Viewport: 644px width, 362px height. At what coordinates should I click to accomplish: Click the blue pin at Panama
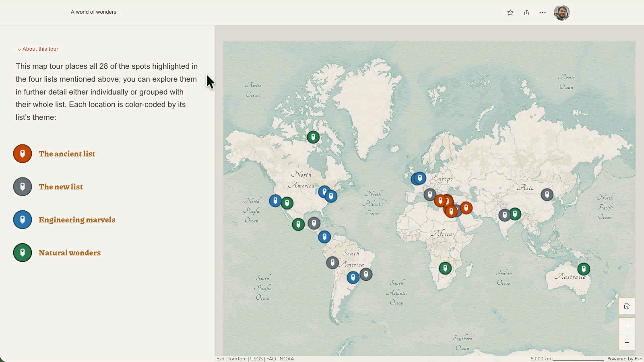pos(324,237)
